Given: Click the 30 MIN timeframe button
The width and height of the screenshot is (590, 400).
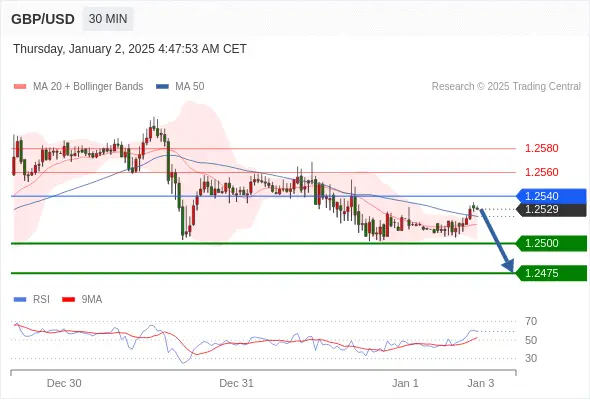Looking at the screenshot, I should tap(108, 19).
